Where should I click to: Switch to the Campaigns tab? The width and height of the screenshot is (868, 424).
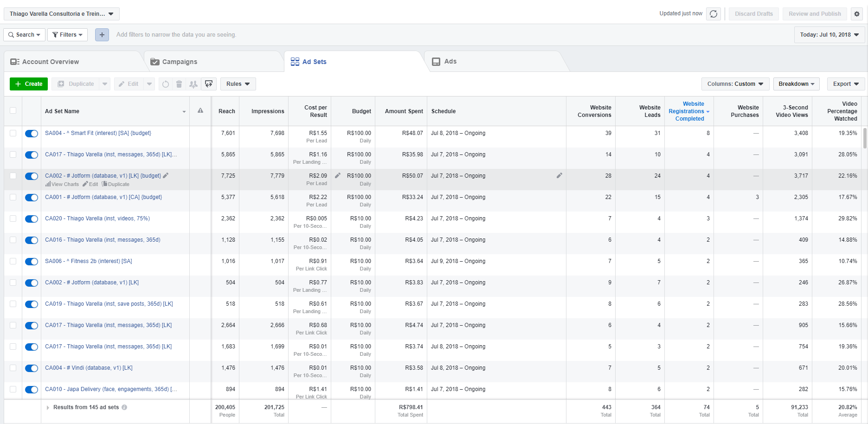(180, 62)
